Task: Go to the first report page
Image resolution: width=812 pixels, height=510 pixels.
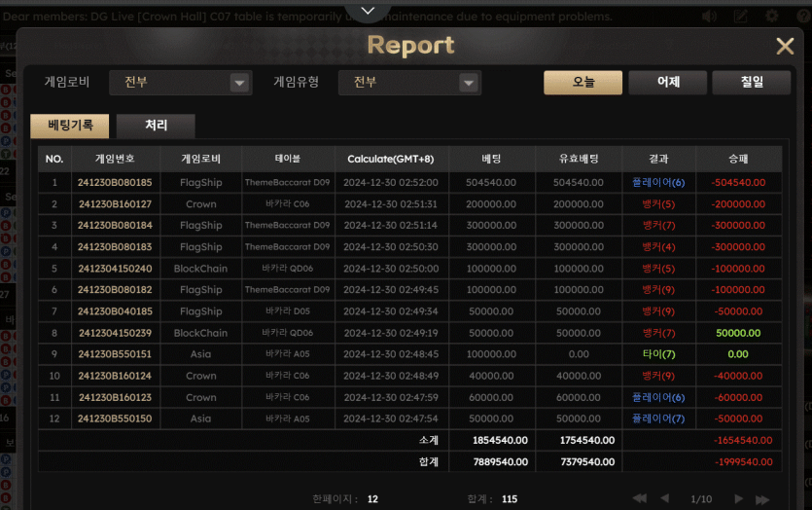Action: tap(640, 498)
